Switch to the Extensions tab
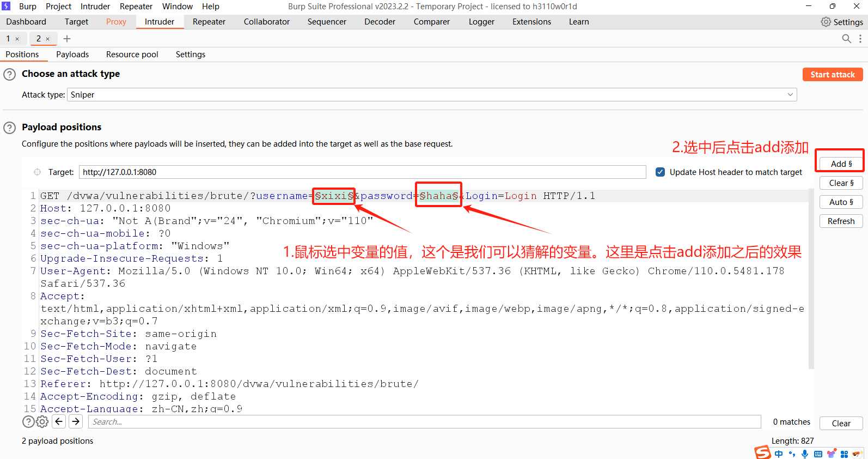The height and width of the screenshot is (459, 868). coord(531,22)
